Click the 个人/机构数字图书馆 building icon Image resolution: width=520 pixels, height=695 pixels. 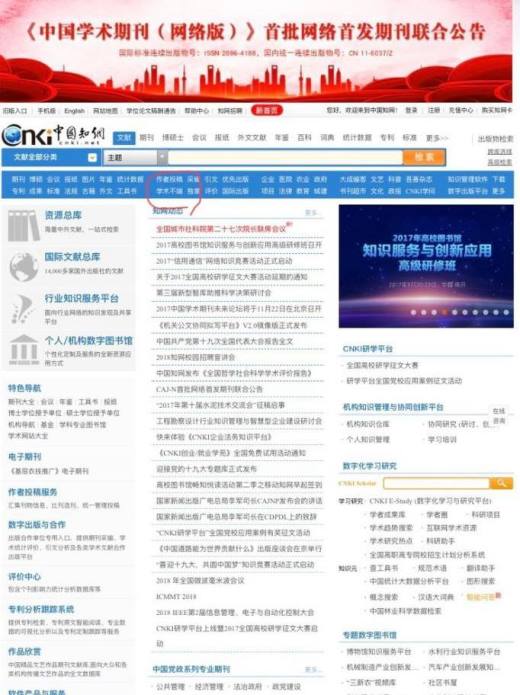(x=24, y=349)
